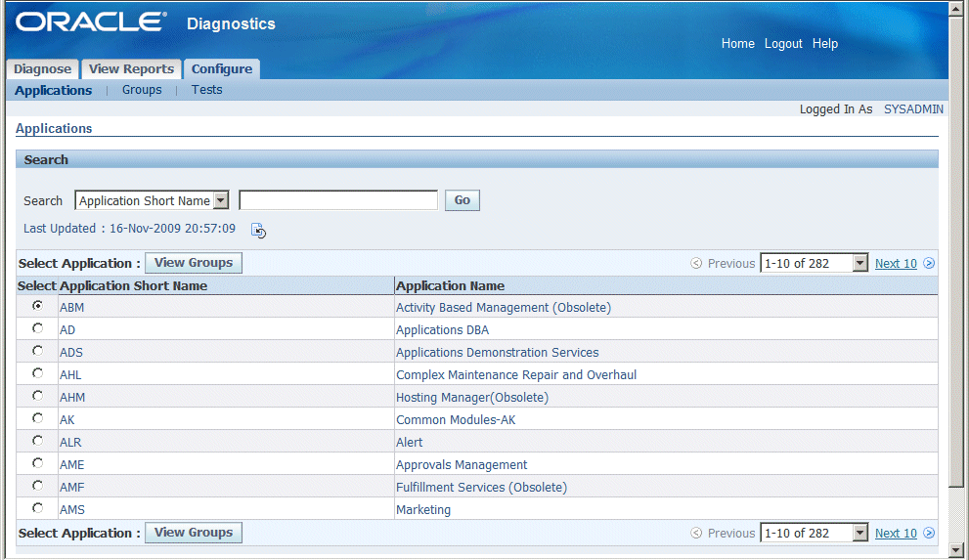Select the AMF radio button

pos(38,486)
